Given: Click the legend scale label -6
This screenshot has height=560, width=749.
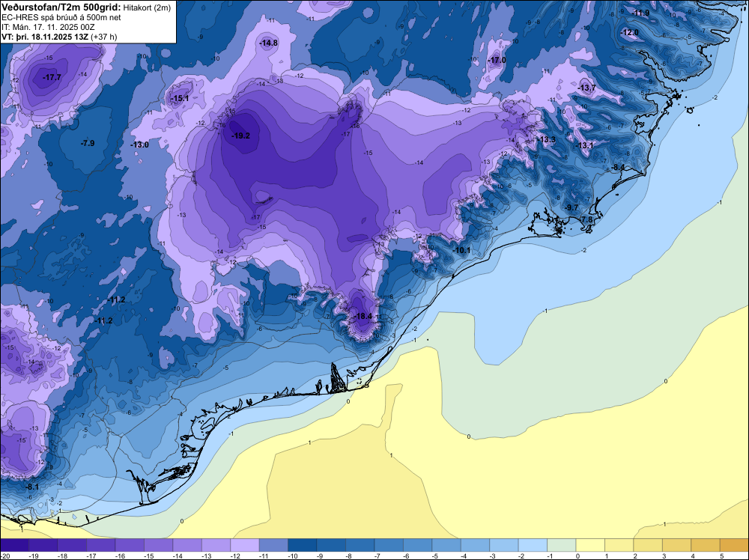Looking at the screenshot, I should (407, 556).
